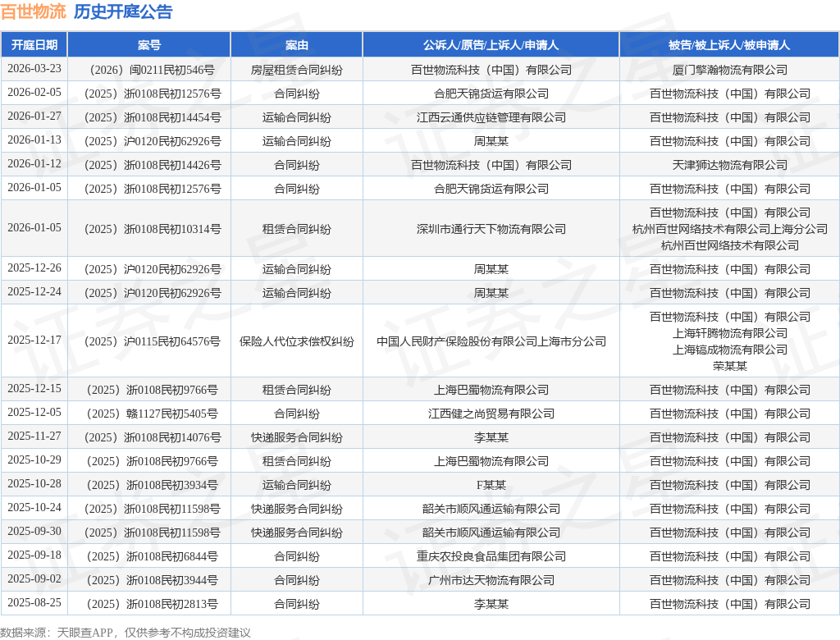Image resolution: width=840 pixels, height=640 pixels.
Task: Select case number (2025)浙0108民初3944号
Action: pyautogui.click(x=152, y=580)
